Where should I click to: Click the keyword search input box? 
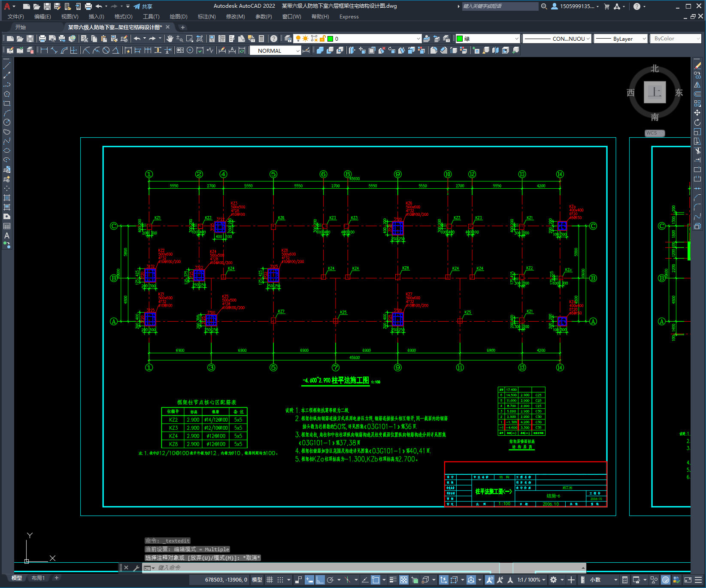pyautogui.click(x=500, y=6)
